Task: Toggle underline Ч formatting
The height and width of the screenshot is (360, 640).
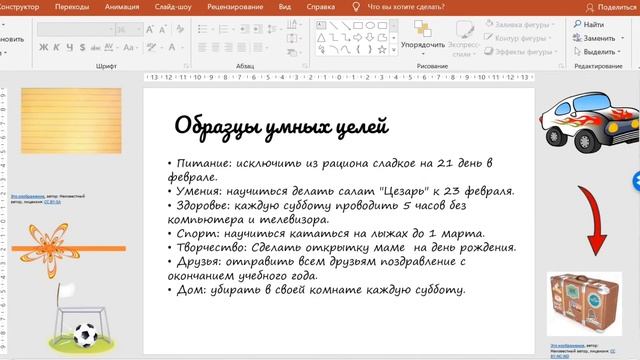Action: 70,47
